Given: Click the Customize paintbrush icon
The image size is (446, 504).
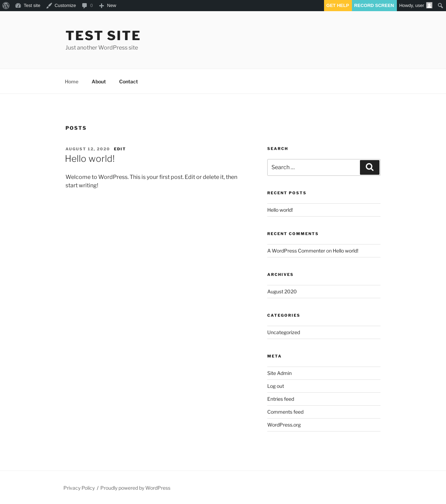Looking at the screenshot, I should (49, 6).
